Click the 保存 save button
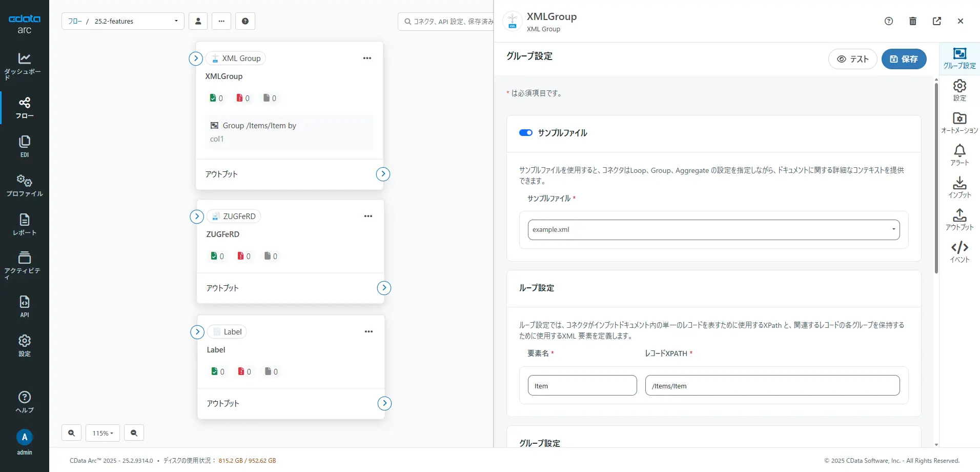The image size is (980, 472). coord(904,59)
